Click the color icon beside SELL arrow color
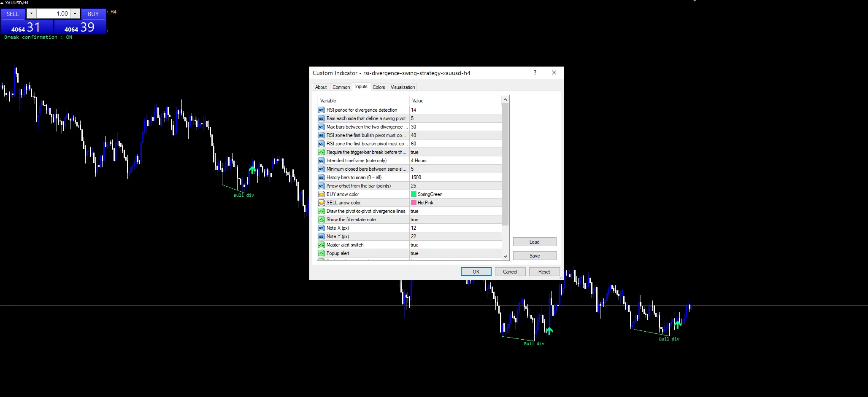Image resolution: width=868 pixels, height=397 pixels. click(322, 203)
